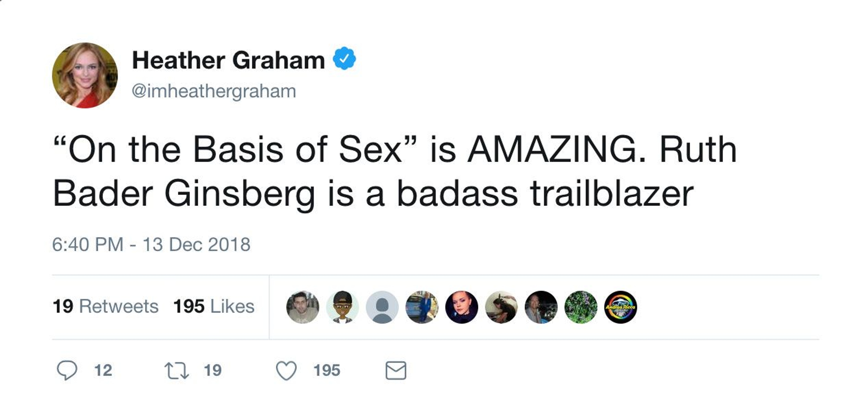The width and height of the screenshot is (868, 395).
Task: Click the first liker avatar, the bearded man
Action: [x=303, y=307]
